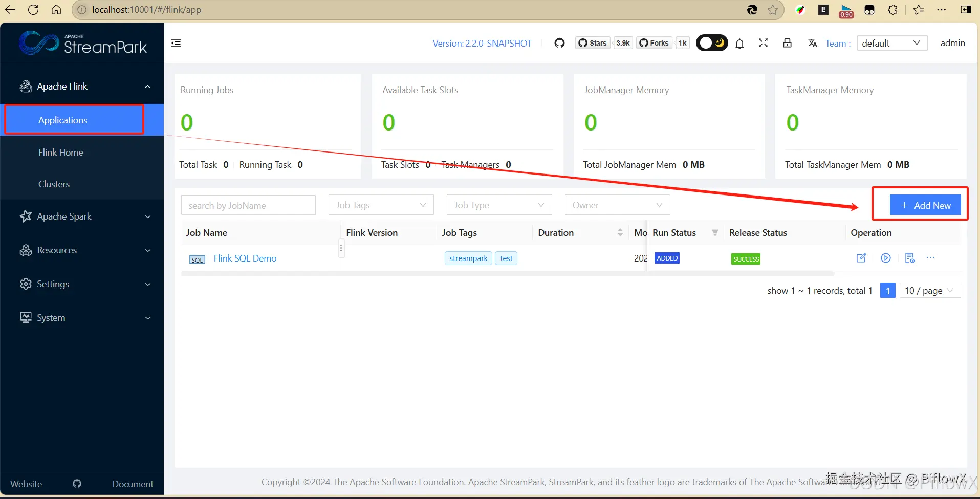This screenshot has height=499, width=980.
Task: Edit the Flink SQL Demo application
Action: point(861,258)
